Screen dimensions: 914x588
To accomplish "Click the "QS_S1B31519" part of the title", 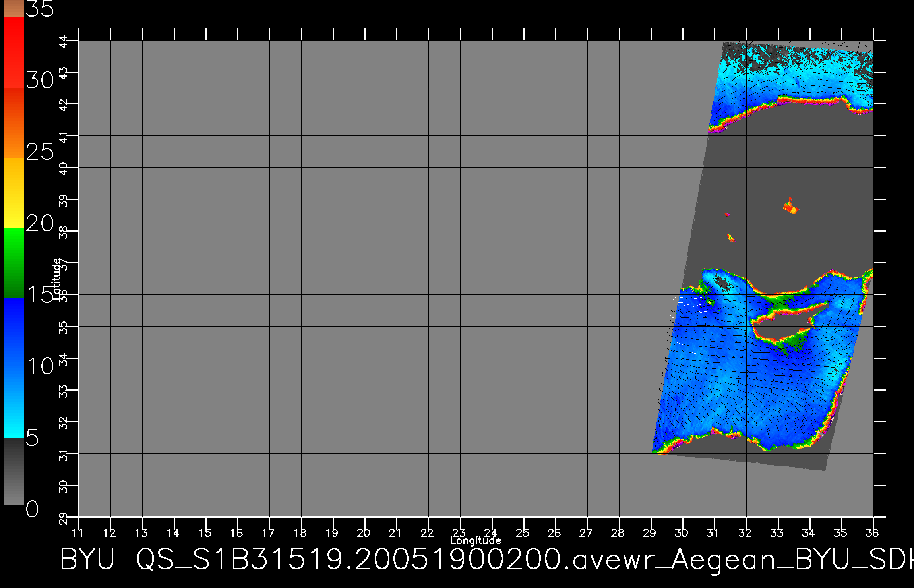I will click(240, 559).
